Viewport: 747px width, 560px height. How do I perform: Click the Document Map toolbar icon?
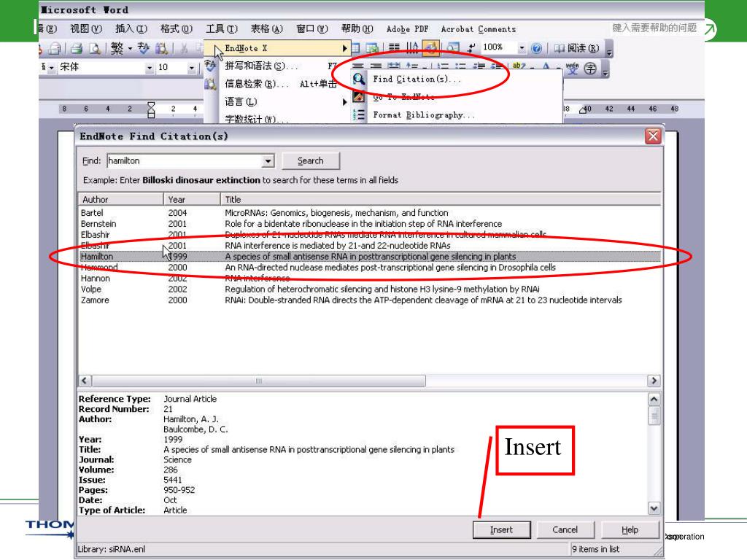pos(453,47)
